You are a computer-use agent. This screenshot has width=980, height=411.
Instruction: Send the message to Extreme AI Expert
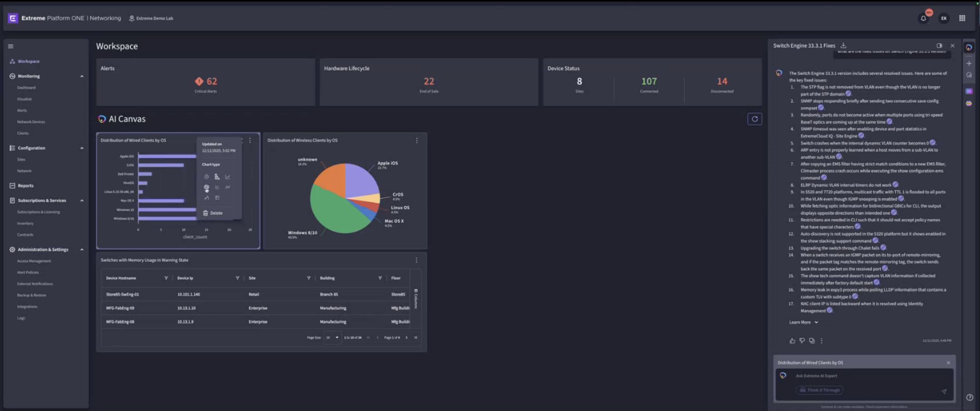[x=944, y=391]
